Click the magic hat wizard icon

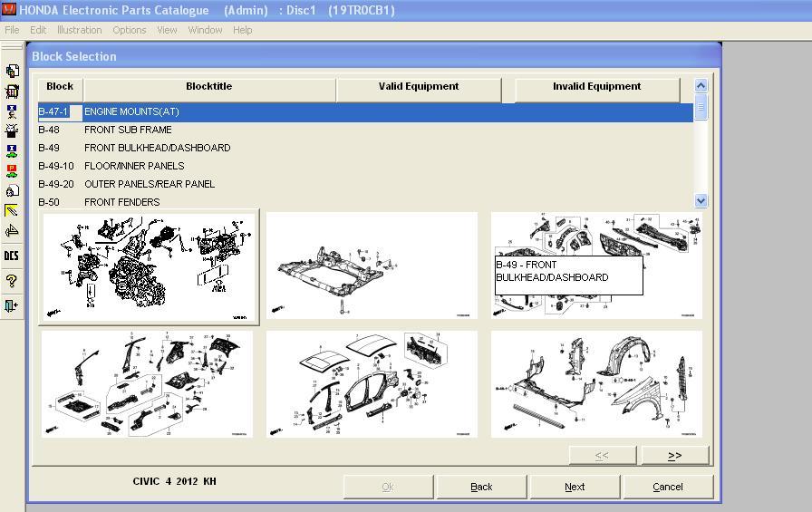(x=12, y=130)
